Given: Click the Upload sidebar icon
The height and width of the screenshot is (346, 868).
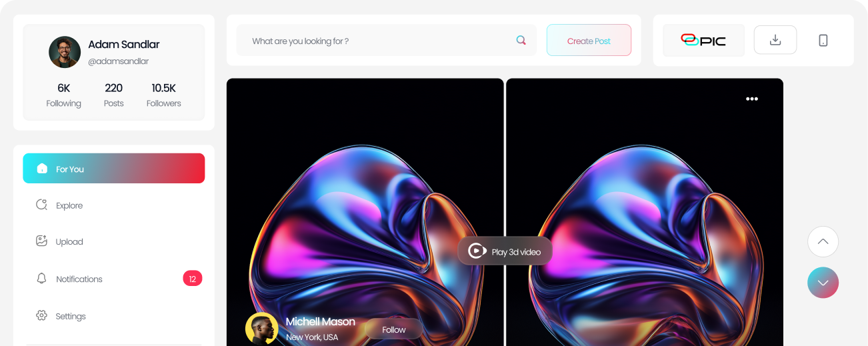Looking at the screenshot, I should point(41,241).
